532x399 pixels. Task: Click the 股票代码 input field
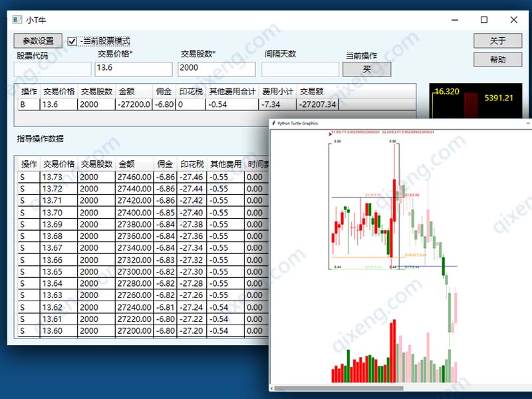click(53, 69)
